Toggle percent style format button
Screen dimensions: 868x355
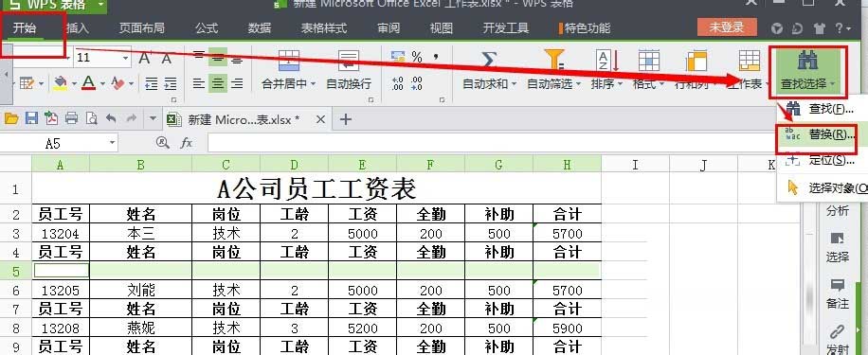[x=416, y=57]
